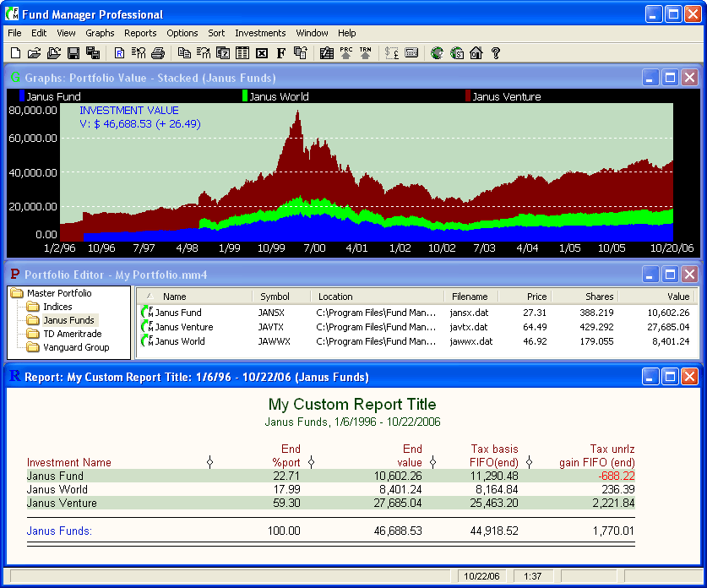Image resolution: width=707 pixels, height=588 pixels.
Task: Click Janus Venture row in the report
Action: pos(330,503)
